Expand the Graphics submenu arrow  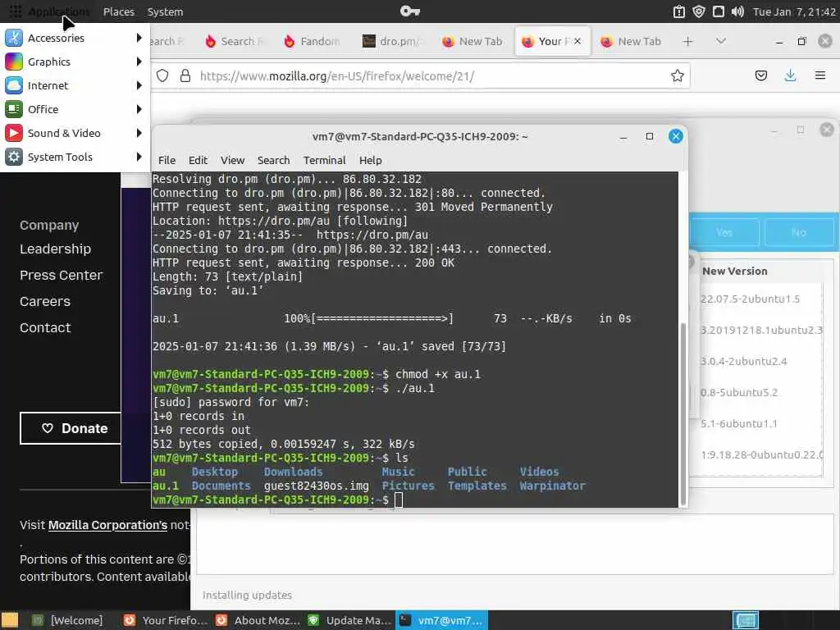[139, 62]
